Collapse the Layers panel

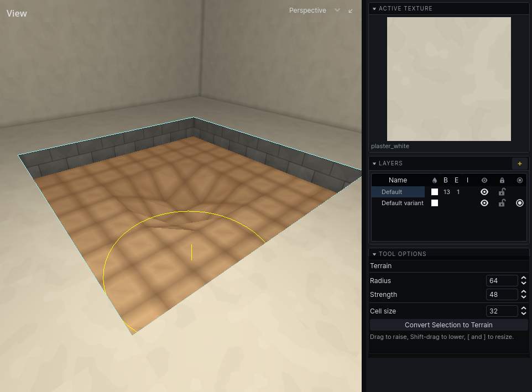click(374, 164)
